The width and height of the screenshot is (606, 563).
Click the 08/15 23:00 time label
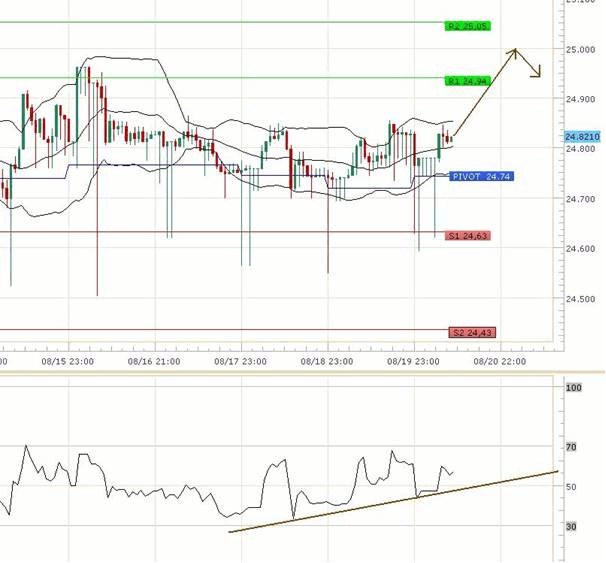point(68,362)
